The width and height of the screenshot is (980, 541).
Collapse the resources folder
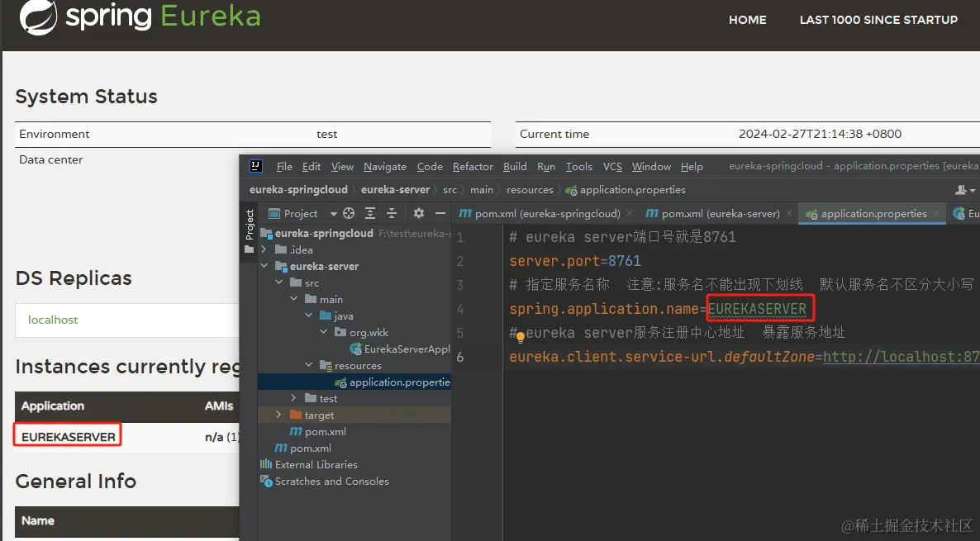point(309,365)
